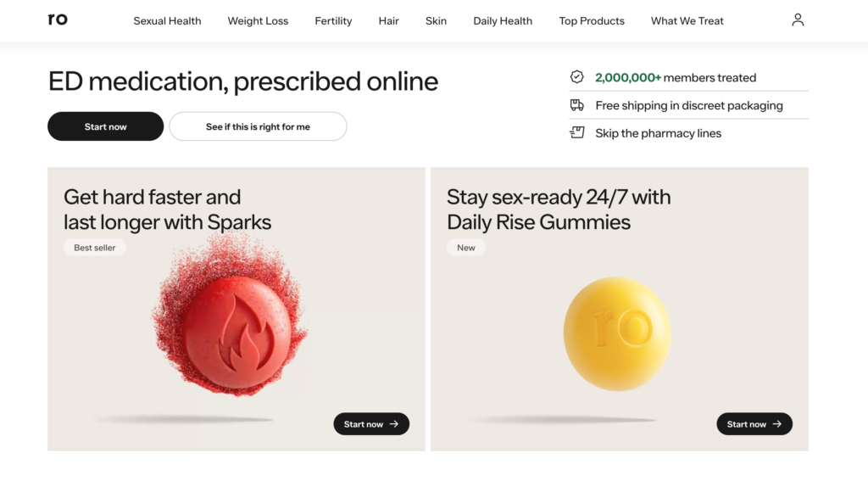The image size is (868, 492).
Task: Open the Sexual Health menu
Action: [167, 21]
